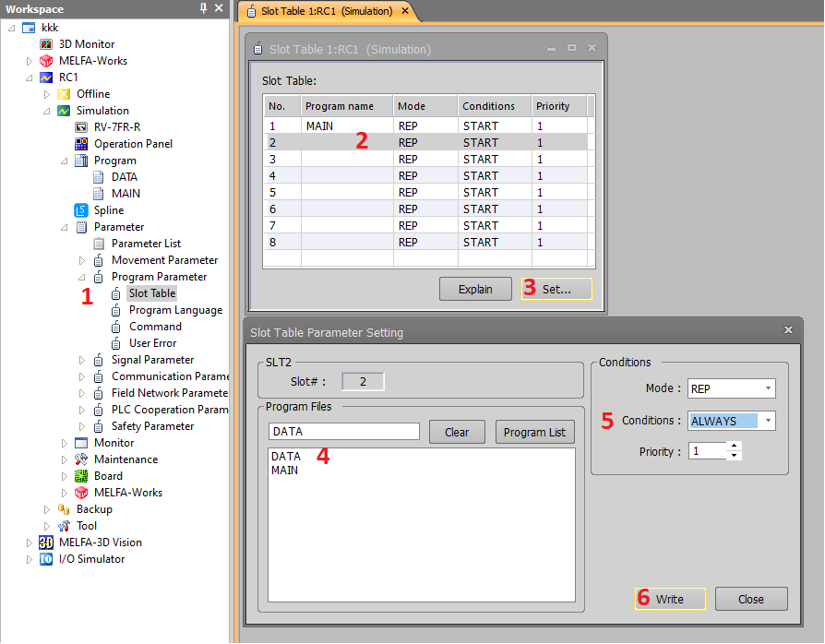Click the Conditions column header
This screenshot has width=825, height=644.
(x=495, y=106)
